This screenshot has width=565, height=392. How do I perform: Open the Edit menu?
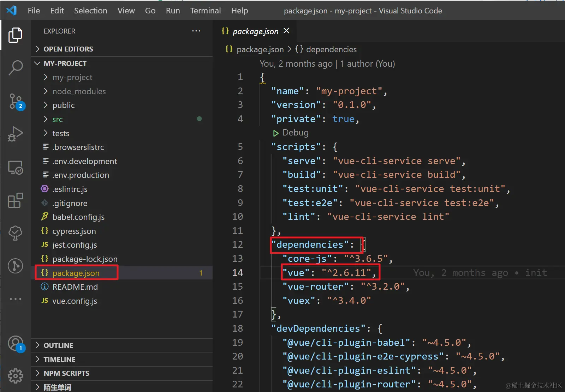pos(57,11)
